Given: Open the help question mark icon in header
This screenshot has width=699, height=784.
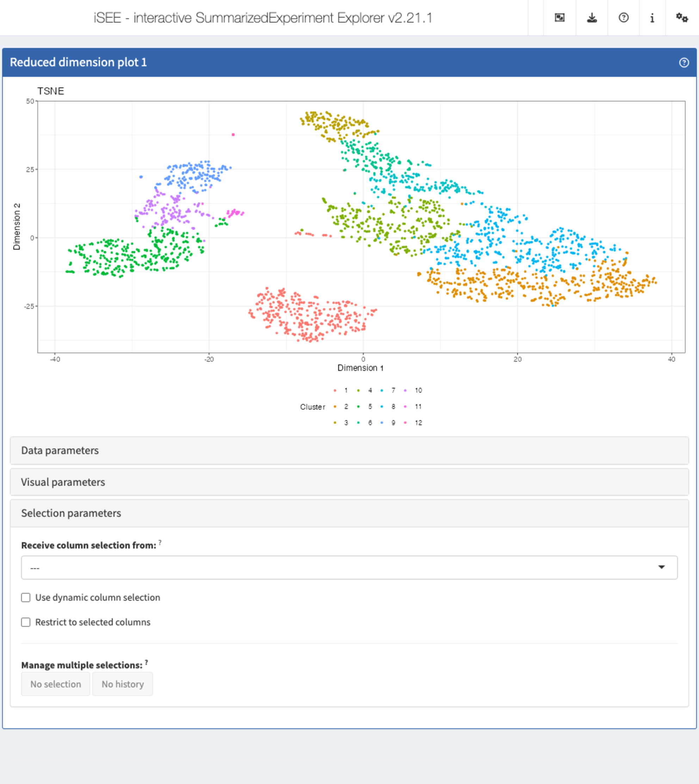Looking at the screenshot, I should 624,18.
